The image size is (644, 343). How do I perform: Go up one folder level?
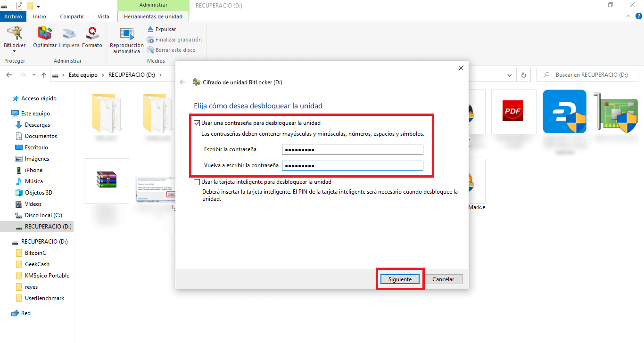tap(44, 75)
